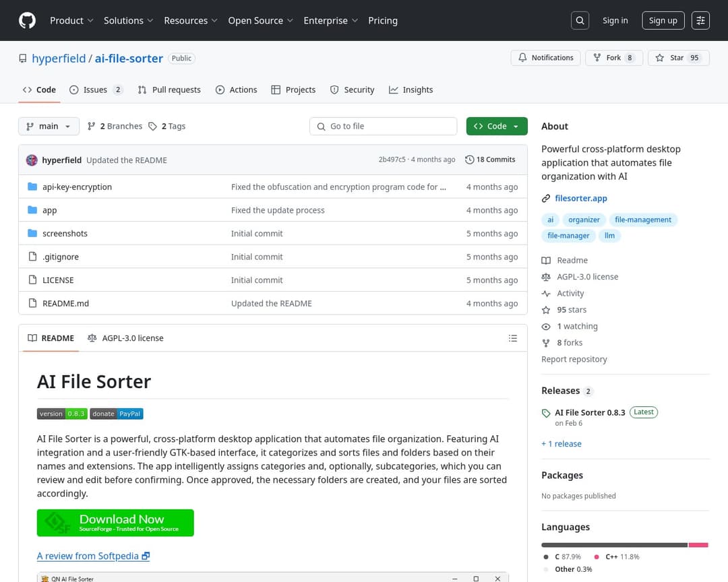The image size is (728, 582).
Task: Open the green Code dropdown button
Action: point(496,126)
